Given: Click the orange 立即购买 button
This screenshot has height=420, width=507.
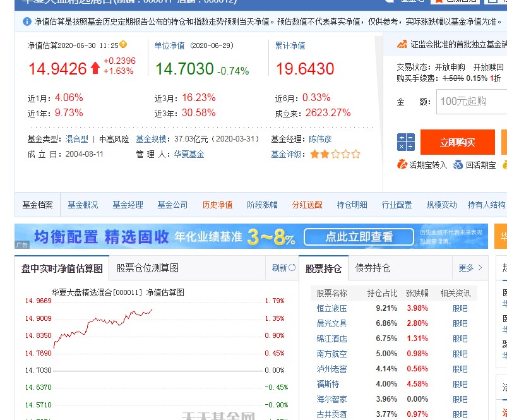Looking at the screenshot, I should 457,142.
